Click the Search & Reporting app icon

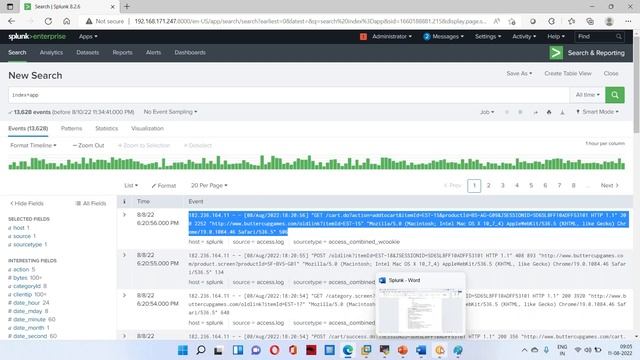tap(556, 53)
